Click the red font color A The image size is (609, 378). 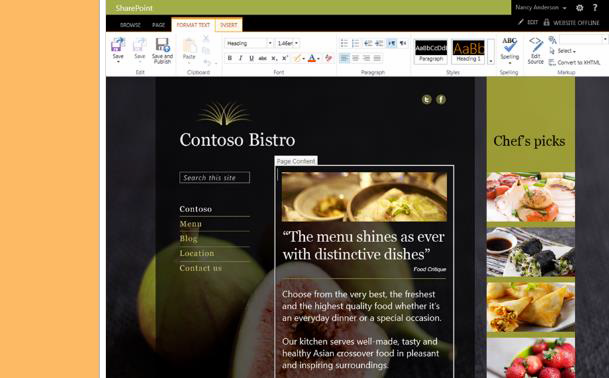tap(311, 58)
